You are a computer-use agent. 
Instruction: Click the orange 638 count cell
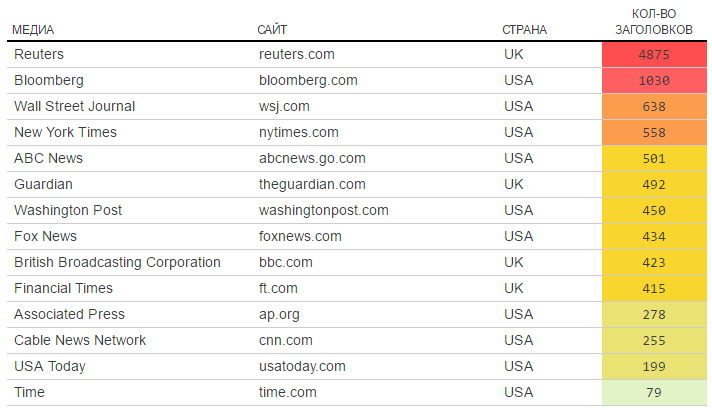pyautogui.click(x=654, y=106)
